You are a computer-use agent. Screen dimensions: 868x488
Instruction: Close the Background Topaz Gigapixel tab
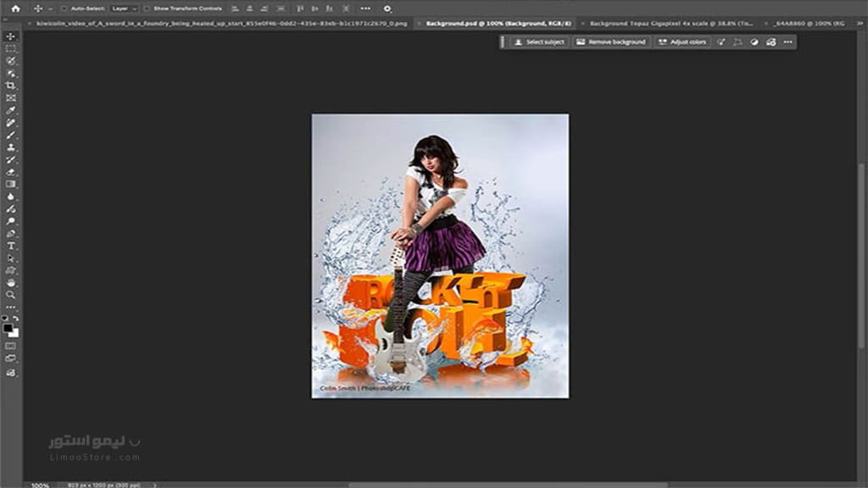pos(582,23)
